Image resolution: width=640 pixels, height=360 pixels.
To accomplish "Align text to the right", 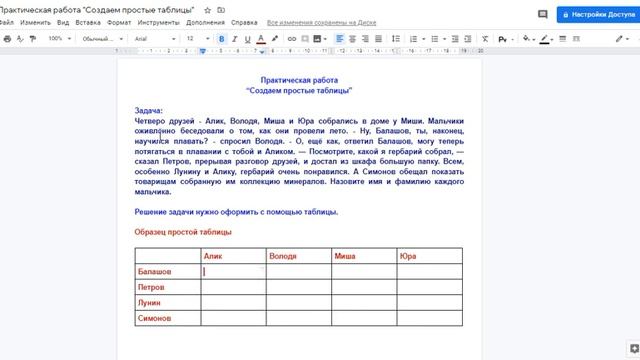I will pyautogui.click(x=365, y=39).
